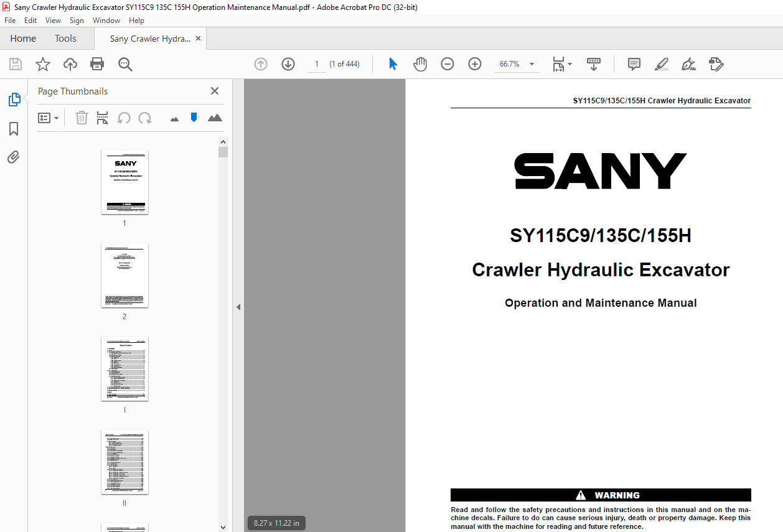This screenshot has width=783, height=532.
Task: Select the highlight text tool
Action: 662,64
